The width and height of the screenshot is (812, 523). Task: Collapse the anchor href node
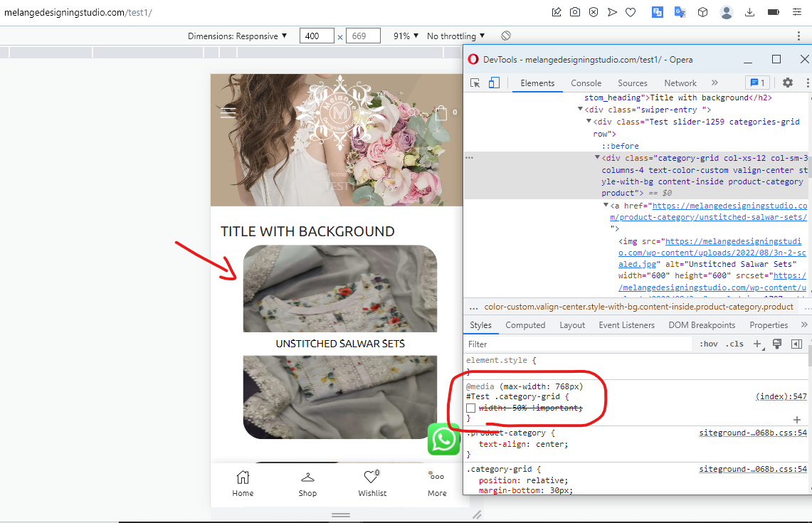pos(606,206)
